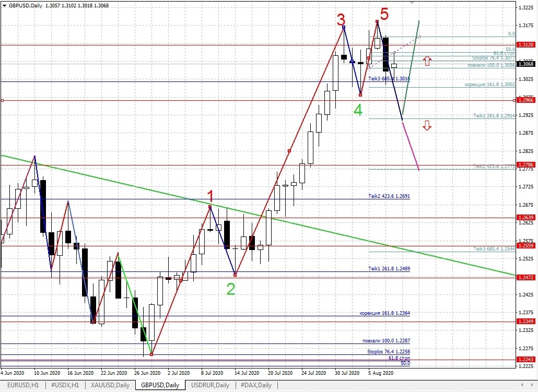
Task: Click the 'поехали 100.0 1.2287' label
Action: tap(386, 340)
